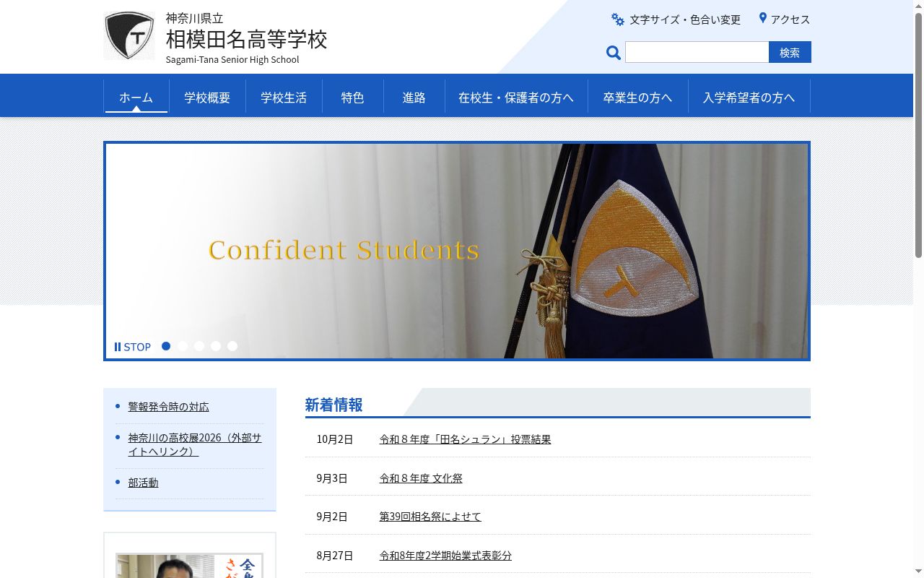Viewport: 924px width, 578px height.
Task: Open 令和８年度「田名シュラン」投票結果 news
Action: pos(465,439)
